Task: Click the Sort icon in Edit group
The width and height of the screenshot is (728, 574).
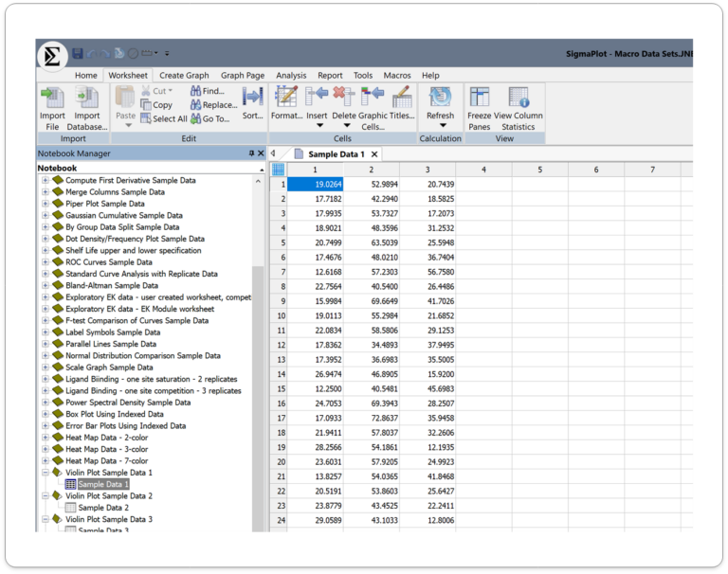Action: (x=252, y=98)
